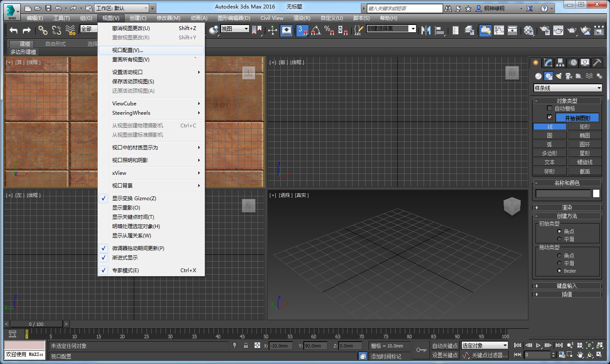Viewport: 610px width, 364px height.
Task: Open the Modify panel tab
Action: [548, 62]
